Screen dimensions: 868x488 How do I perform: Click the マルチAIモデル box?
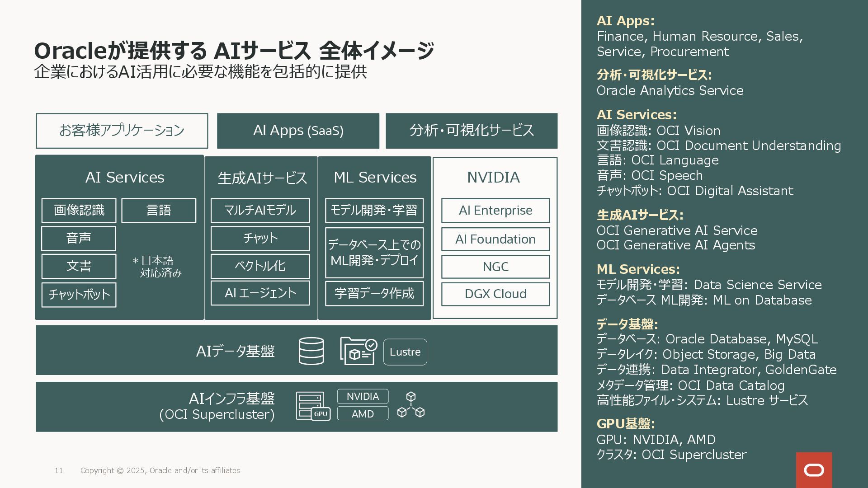pyautogui.click(x=260, y=211)
